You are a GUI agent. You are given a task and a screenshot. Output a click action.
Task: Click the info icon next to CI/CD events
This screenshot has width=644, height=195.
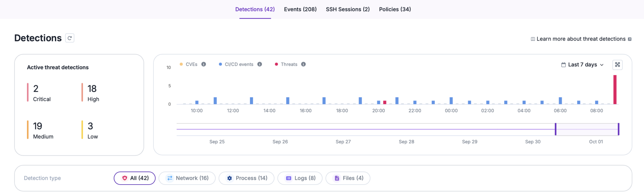[x=260, y=64]
